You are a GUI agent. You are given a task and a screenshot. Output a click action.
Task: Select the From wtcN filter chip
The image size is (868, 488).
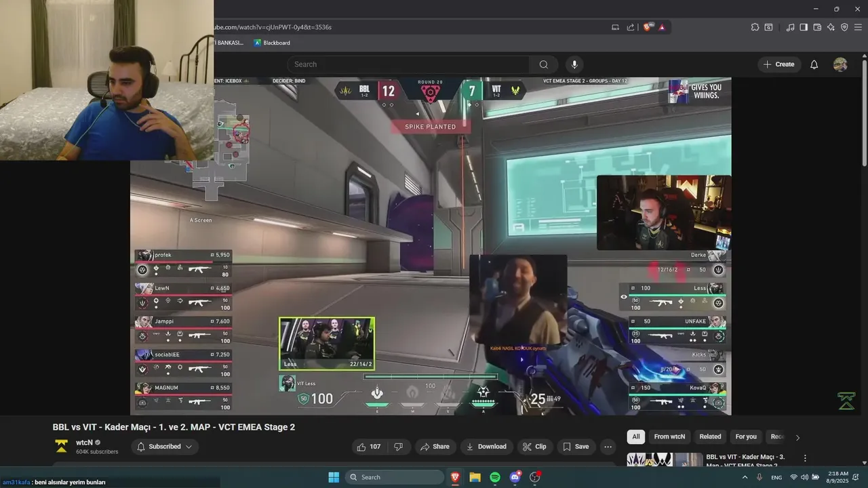[x=669, y=436]
